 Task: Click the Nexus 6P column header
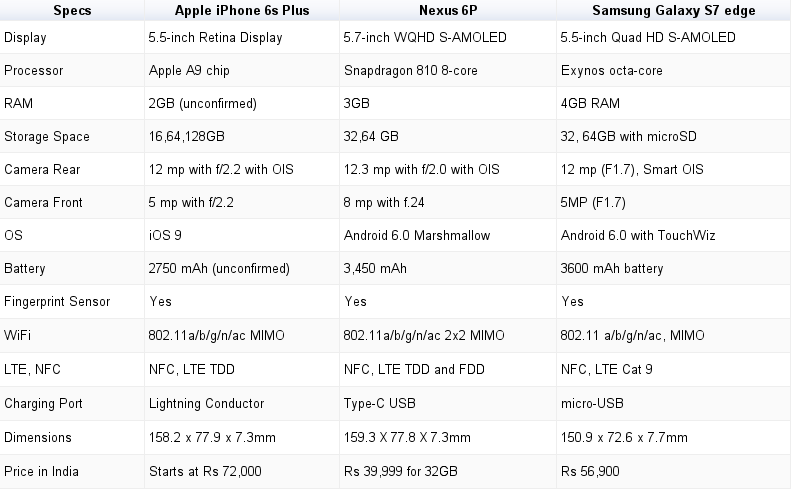[x=448, y=9]
